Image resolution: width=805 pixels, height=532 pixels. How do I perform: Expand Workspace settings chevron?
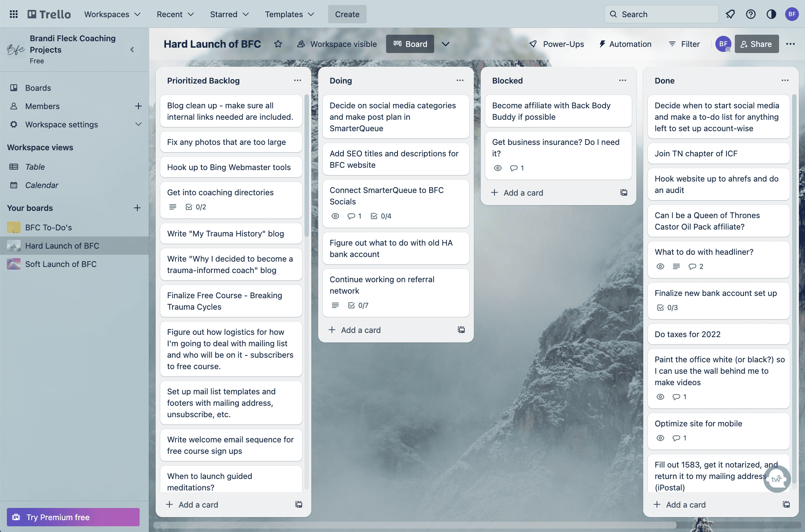(138, 124)
